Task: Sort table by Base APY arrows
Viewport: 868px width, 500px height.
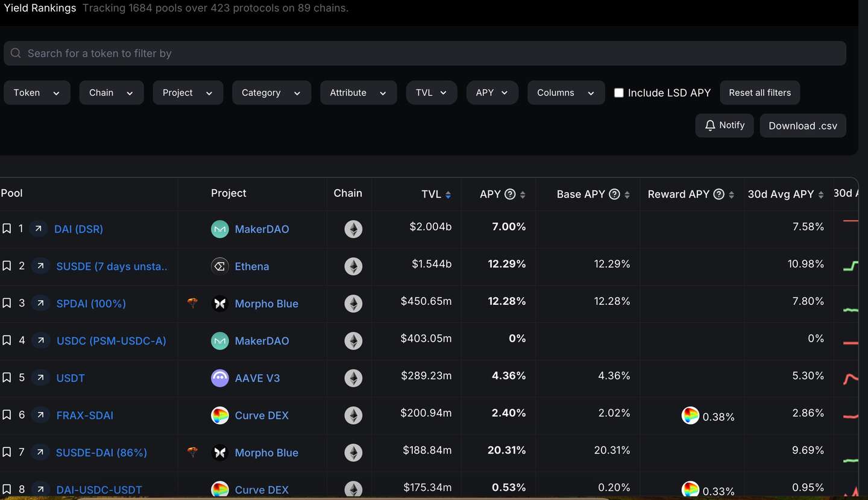Action: 627,195
